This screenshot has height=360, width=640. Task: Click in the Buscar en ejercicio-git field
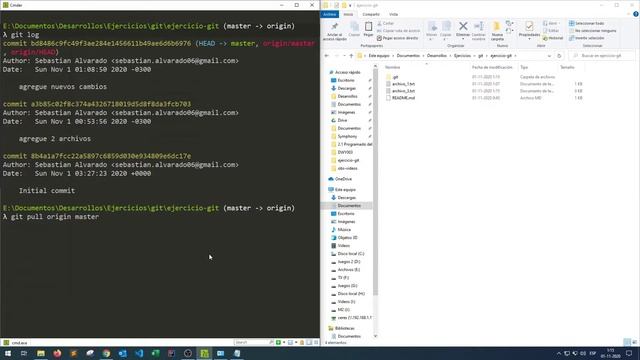point(602,56)
